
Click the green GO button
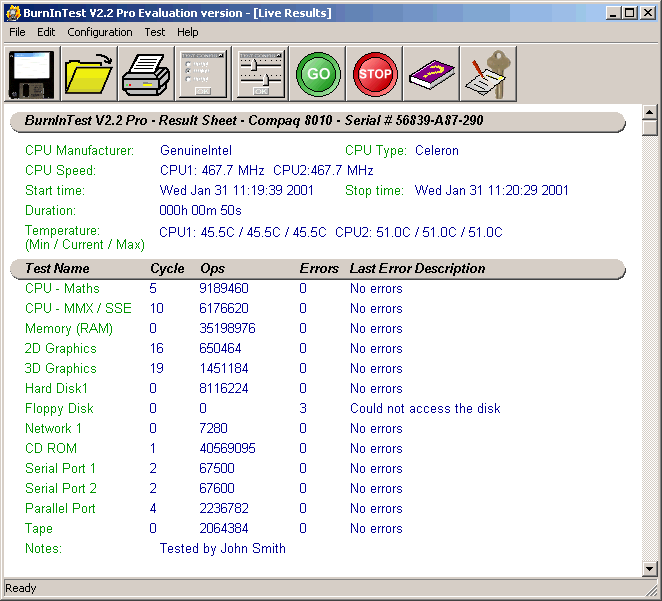coord(317,74)
